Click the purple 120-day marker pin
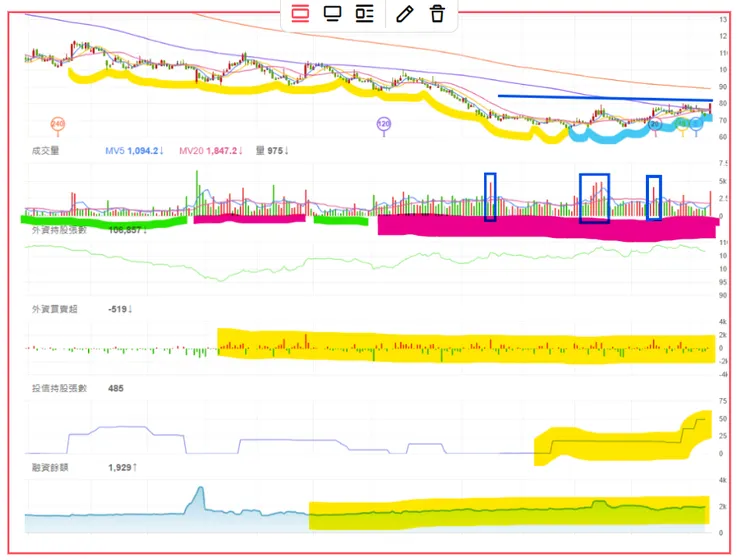Screen dimensions: 740x560 [384, 125]
